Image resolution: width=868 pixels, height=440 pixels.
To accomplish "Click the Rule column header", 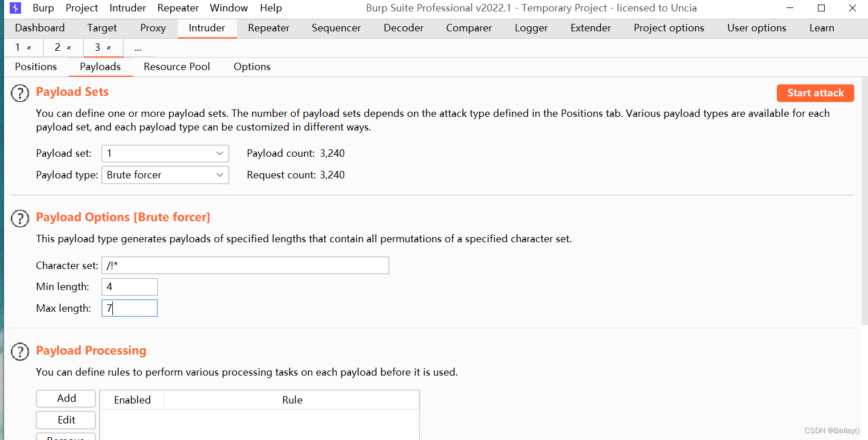I will click(x=292, y=400).
